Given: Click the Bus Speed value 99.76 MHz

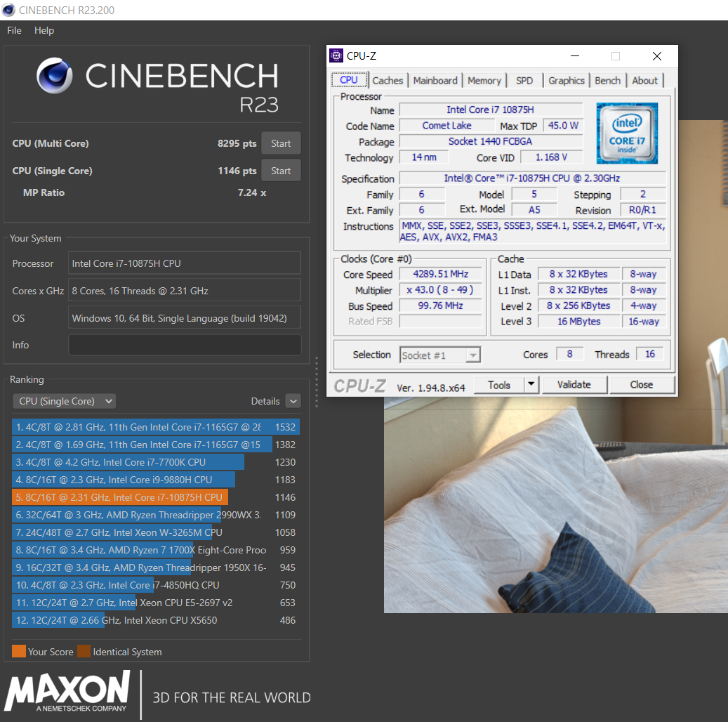Looking at the screenshot, I should [441, 306].
